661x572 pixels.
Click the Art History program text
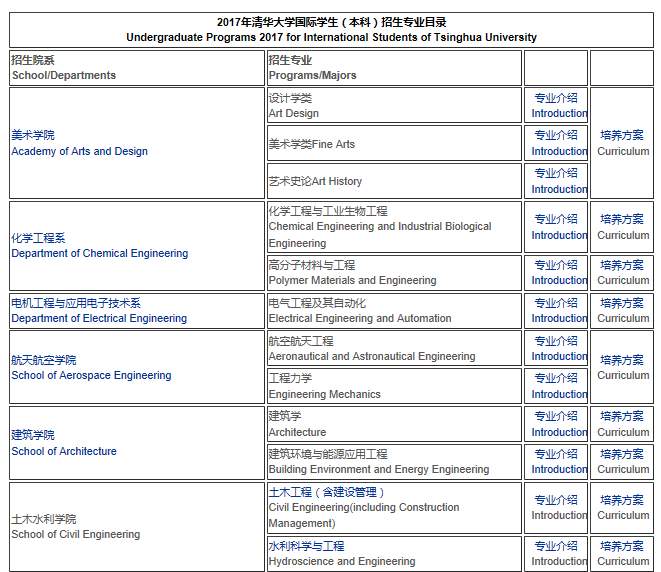(x=315, y=181)
